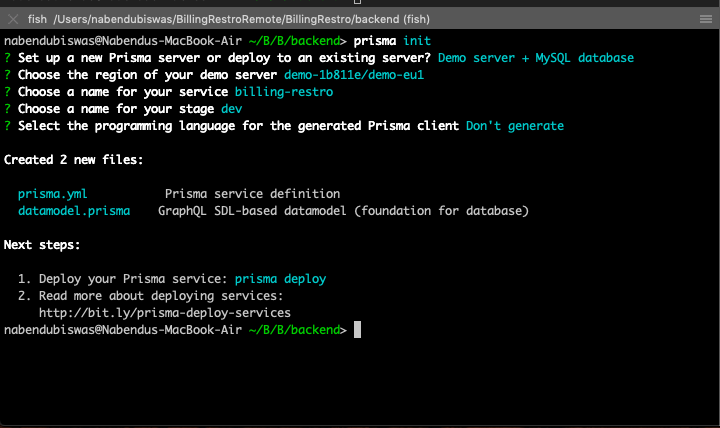Click the terminal cursor at the last prompt
The image size is (720, 428).
click(357, 330)
